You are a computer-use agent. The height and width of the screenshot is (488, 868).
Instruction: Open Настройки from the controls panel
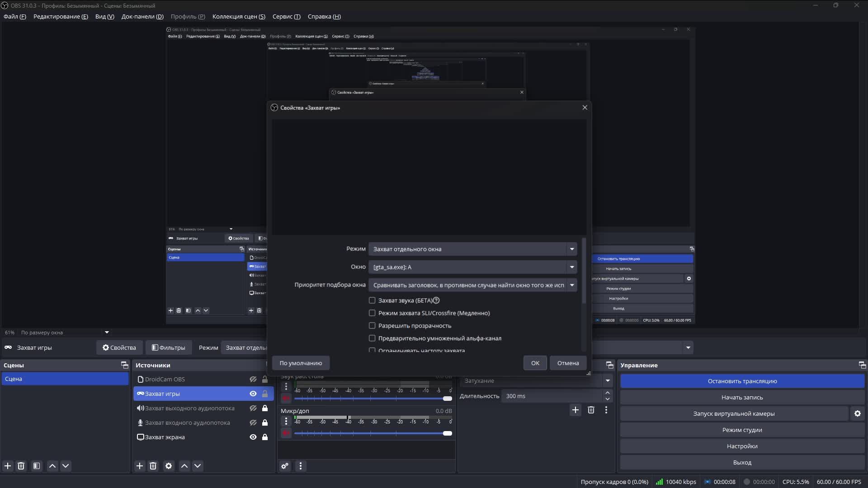(x=742, y=446)
